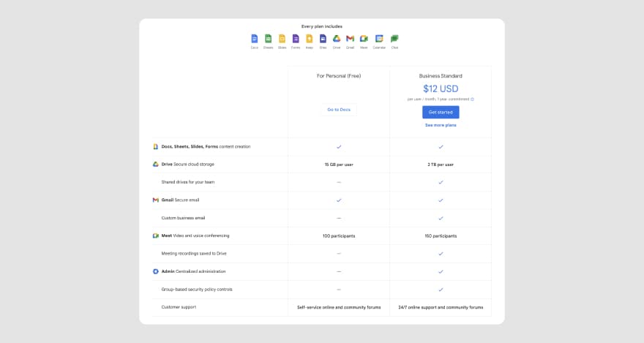Click the green Chat icon in top row
644x343 pixels.
394,39
